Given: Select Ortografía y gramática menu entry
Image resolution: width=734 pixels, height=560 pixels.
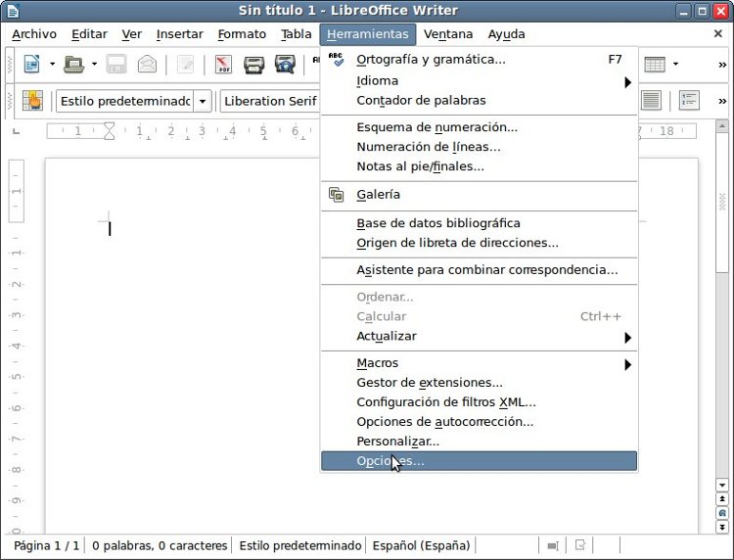Looking at the screenshot, I should coord(479,60).
